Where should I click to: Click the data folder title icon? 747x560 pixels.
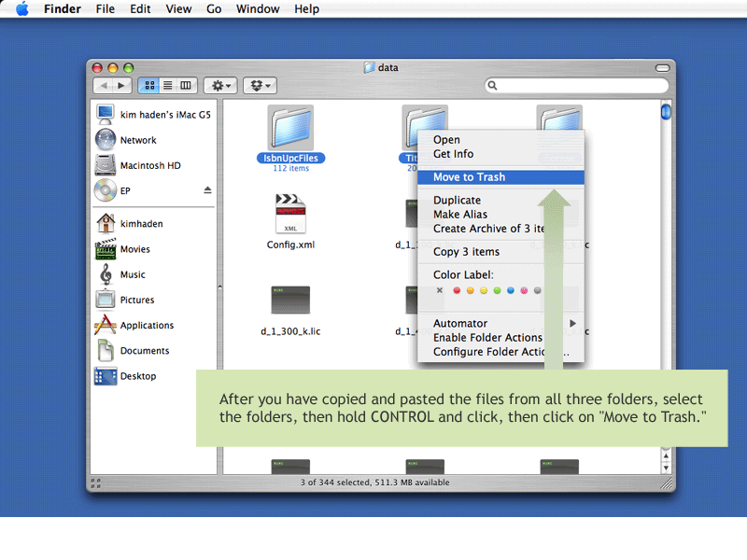coord(370,67)
